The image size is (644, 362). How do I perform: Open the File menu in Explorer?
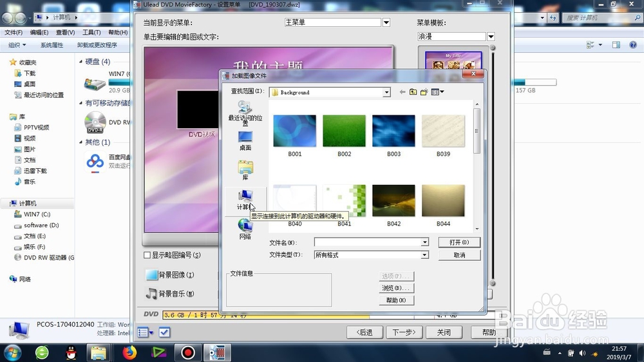pos(13,32)
